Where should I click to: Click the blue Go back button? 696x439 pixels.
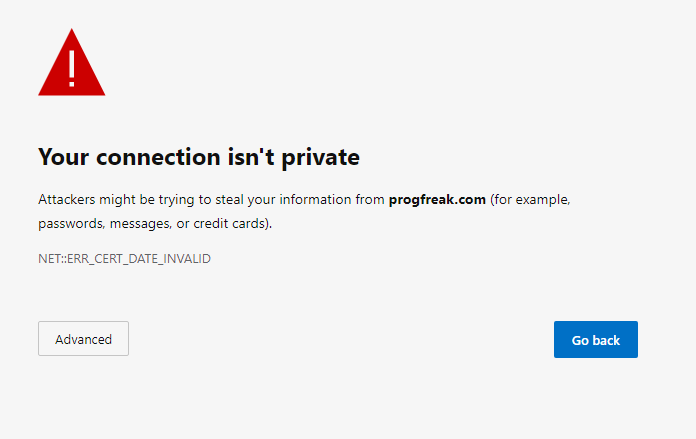596,340
